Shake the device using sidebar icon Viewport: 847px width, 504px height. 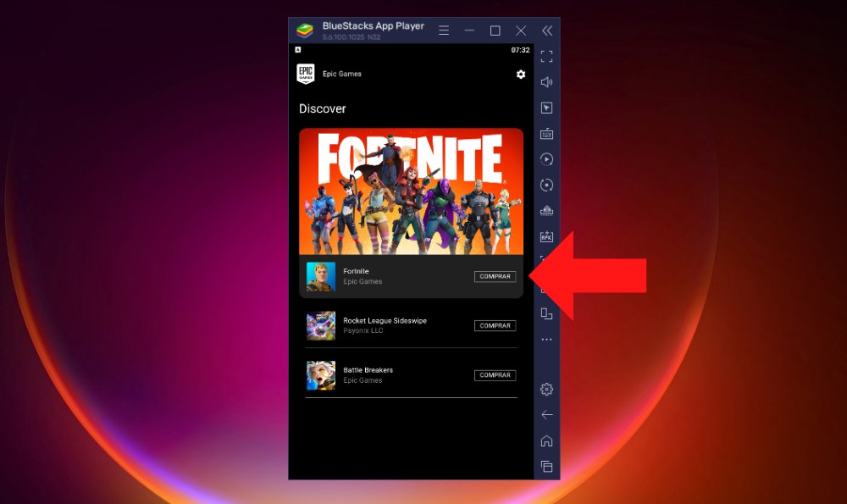[x=546, y=210]
